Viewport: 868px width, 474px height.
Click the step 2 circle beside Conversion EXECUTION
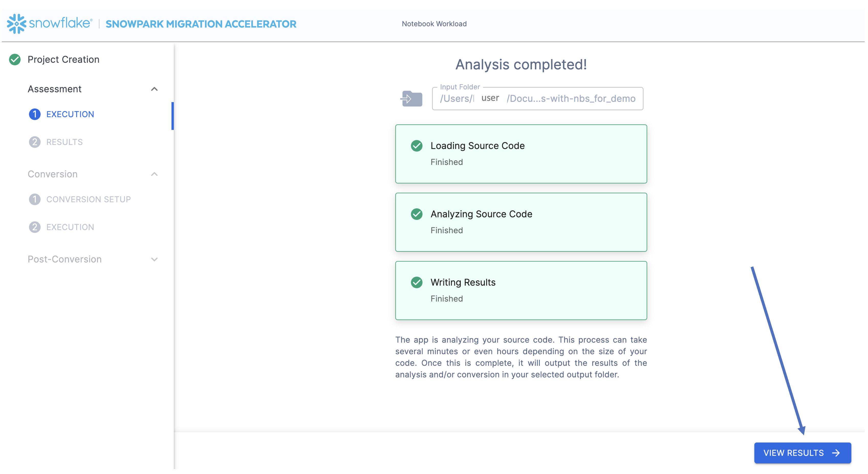point(35,227)
